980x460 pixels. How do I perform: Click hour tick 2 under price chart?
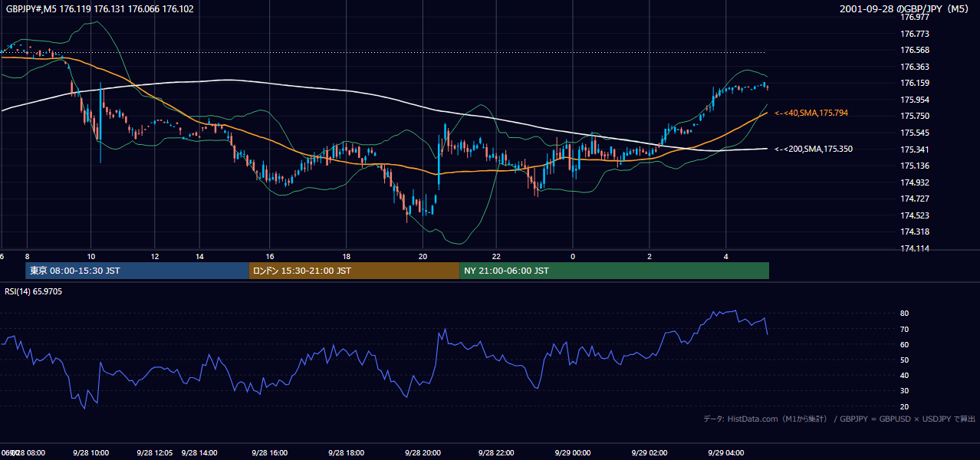[649, 256]
